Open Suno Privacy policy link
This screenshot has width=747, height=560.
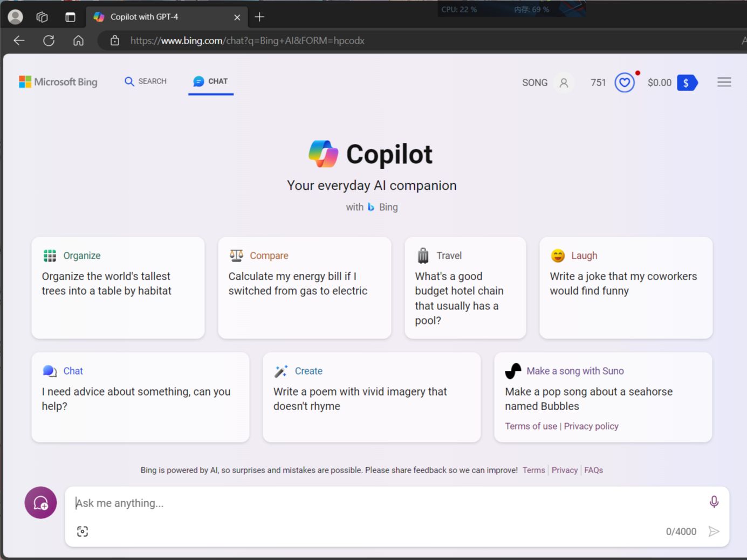click(x=591, y=426)
